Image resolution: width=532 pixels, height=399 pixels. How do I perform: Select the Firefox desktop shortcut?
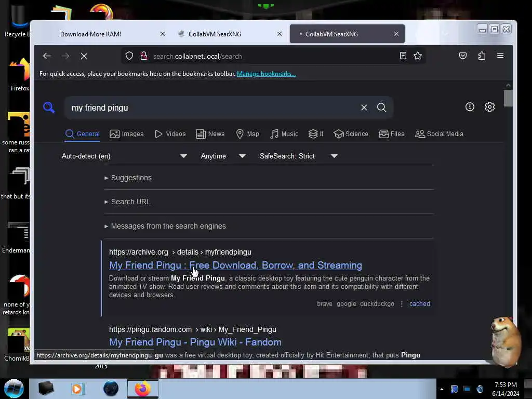pos(20,75)
